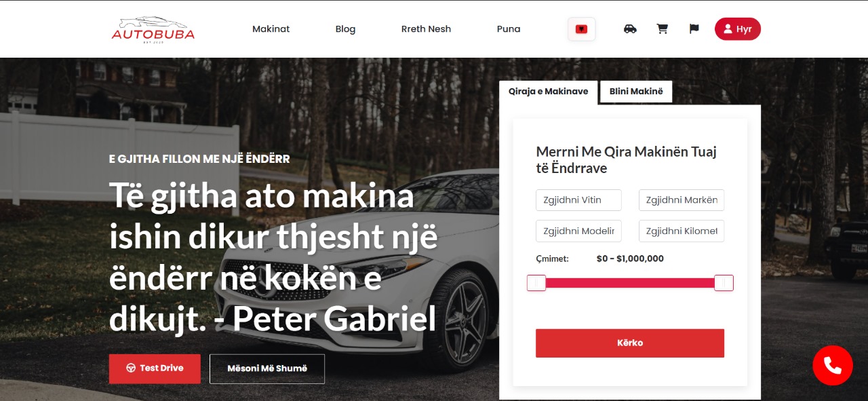
Task: Click the right handle of the price slider
Action: coord(724,283)
